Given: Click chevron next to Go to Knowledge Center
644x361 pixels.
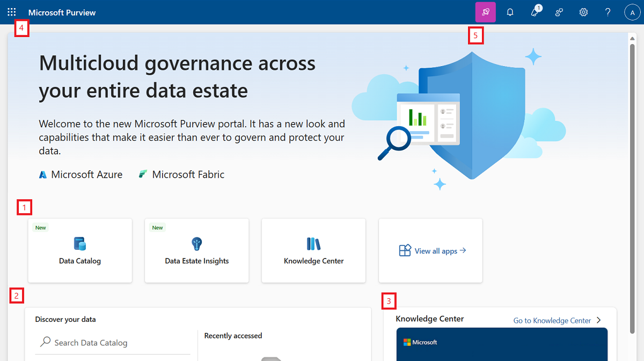Looking at the screenshot, I should [x=599, y=321].
